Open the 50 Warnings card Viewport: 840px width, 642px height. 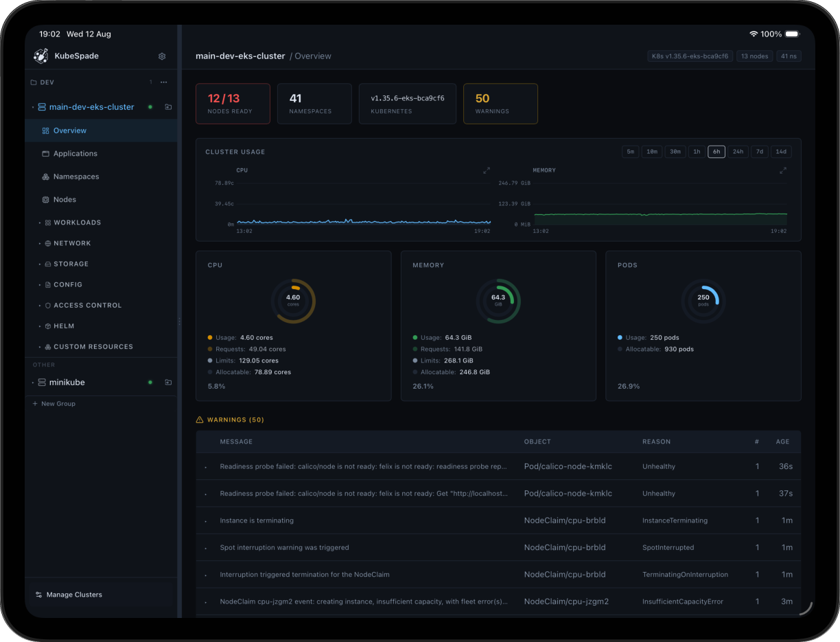500,104
